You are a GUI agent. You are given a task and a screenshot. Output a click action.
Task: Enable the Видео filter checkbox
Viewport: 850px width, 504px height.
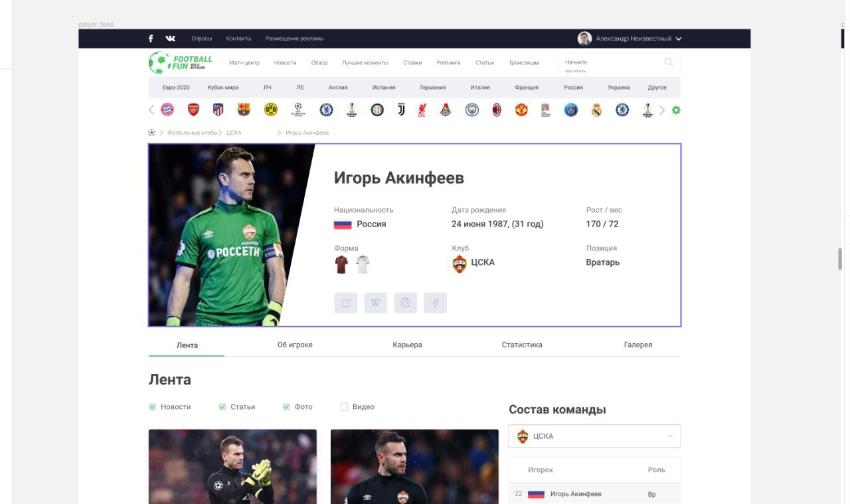344,407
